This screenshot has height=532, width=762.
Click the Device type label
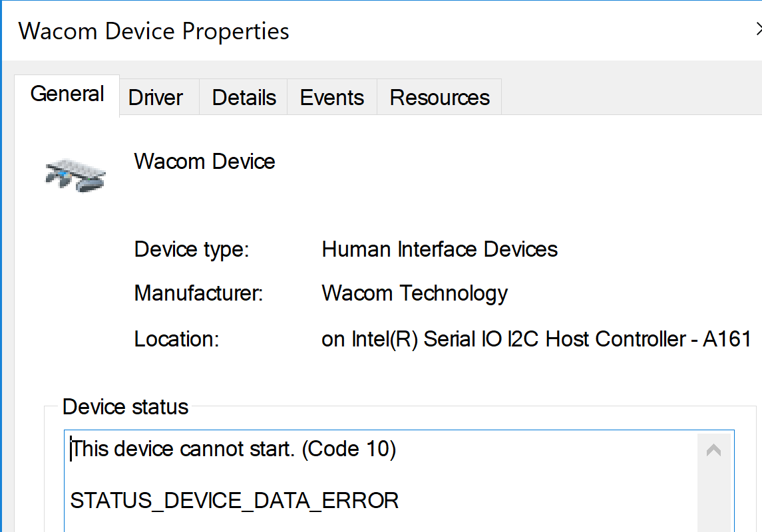pos(191,250)
